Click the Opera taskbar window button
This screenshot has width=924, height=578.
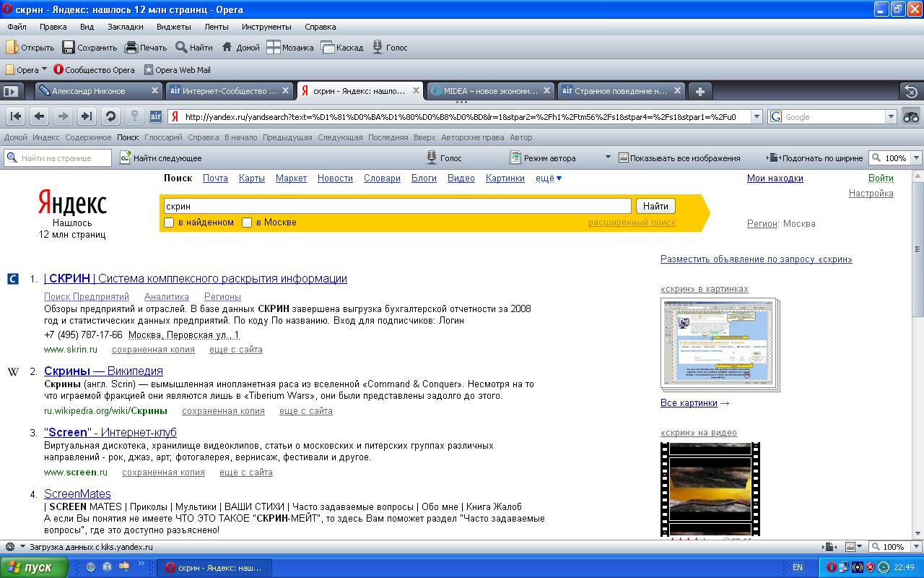click(214, 567)
